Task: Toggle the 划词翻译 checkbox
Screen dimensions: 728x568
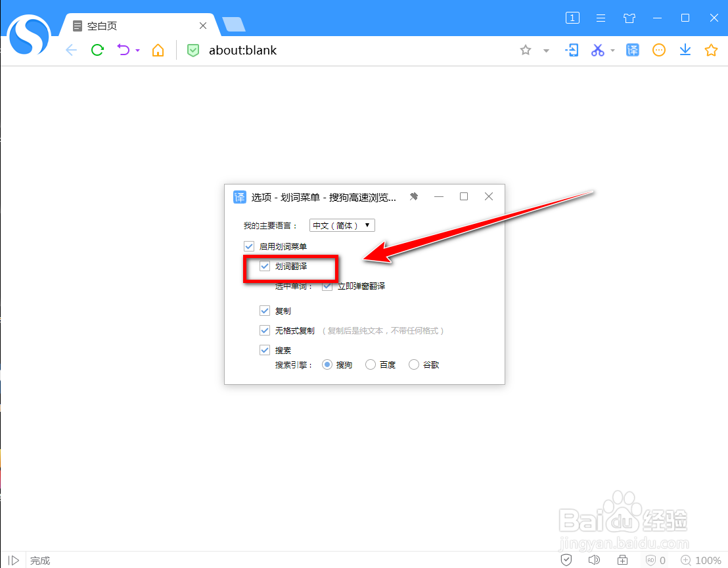Action: pos(265,266)
